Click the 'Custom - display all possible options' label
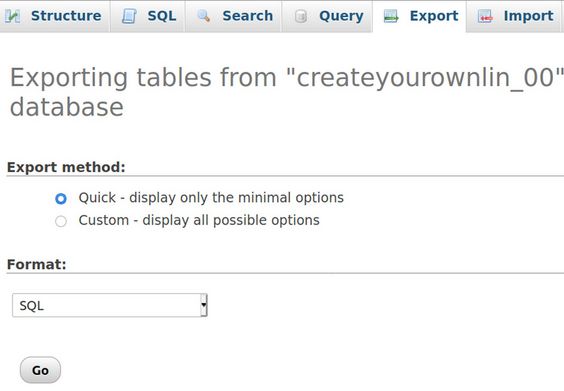 pyautogui.click(x=199, y=220)
